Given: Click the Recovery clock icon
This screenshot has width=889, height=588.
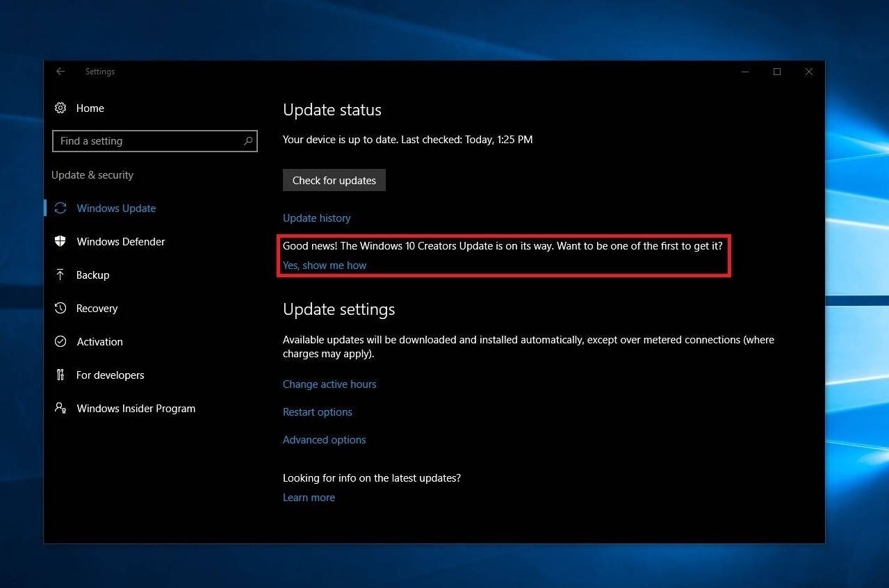Looking at the screenshot, I should pyautogui.click(x=60, y=308).
